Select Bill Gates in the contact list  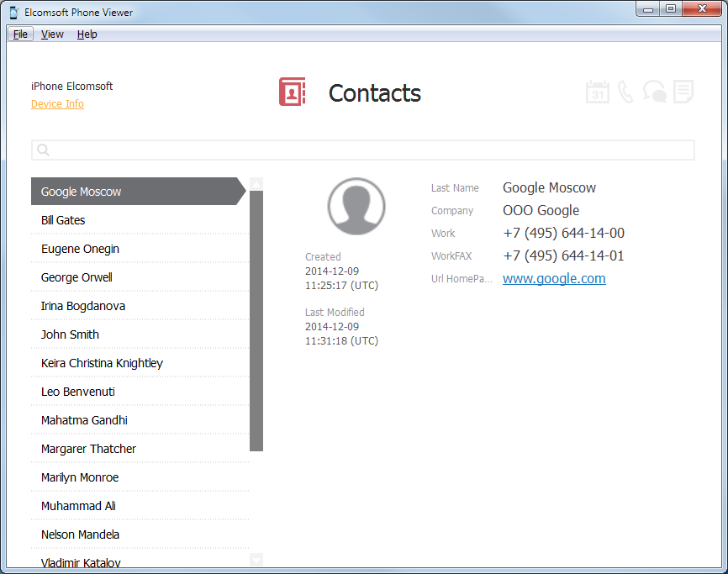pyautogui.click(x=63, y=220)
